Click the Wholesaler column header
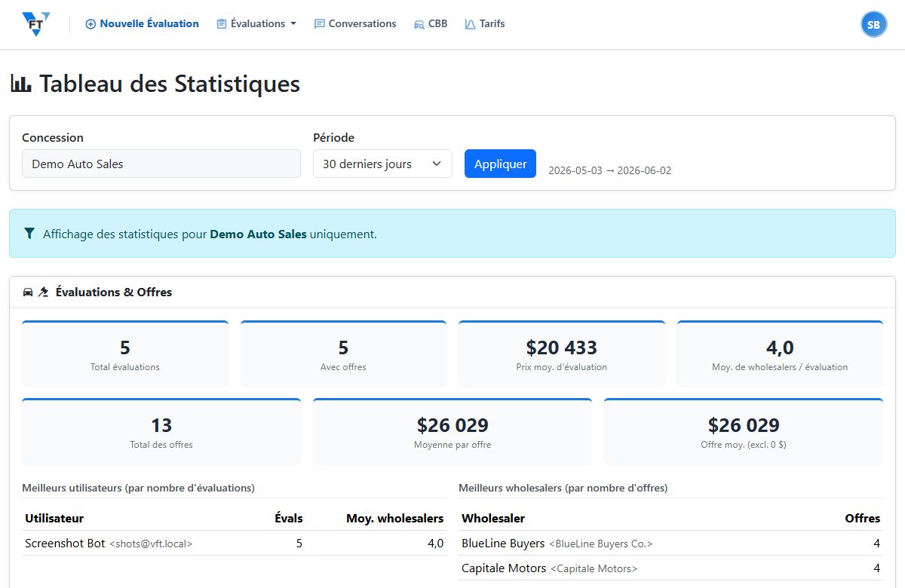The height and width of the screenshot is (588, 905). (493, 518)
